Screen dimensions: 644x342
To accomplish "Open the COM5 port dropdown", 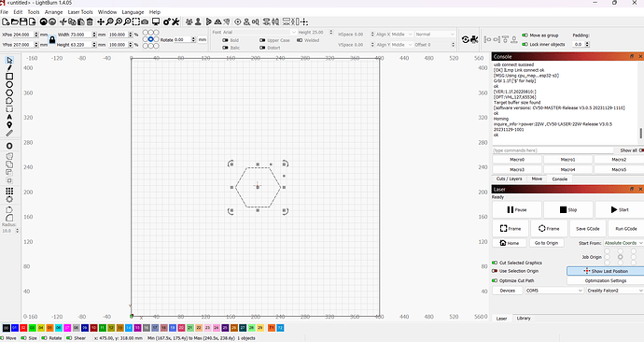I will pos(554,291).
